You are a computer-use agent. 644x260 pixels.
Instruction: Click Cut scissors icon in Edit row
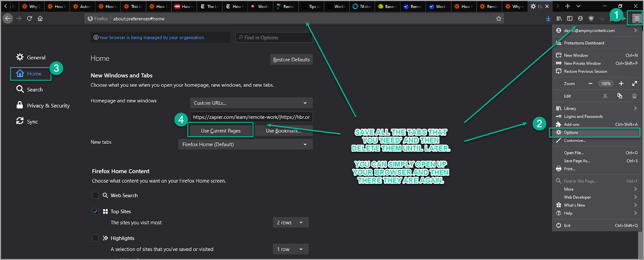[605, 96]
